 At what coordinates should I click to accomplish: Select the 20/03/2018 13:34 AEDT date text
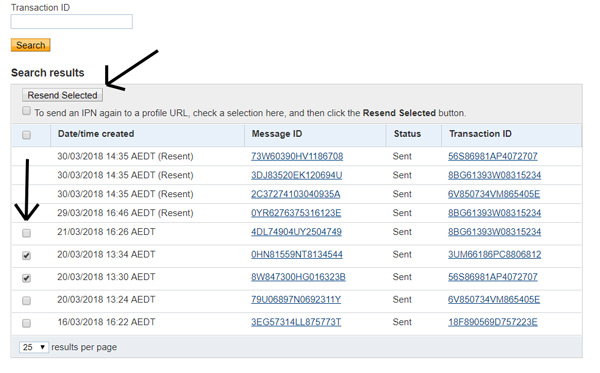tap(106, 254)
